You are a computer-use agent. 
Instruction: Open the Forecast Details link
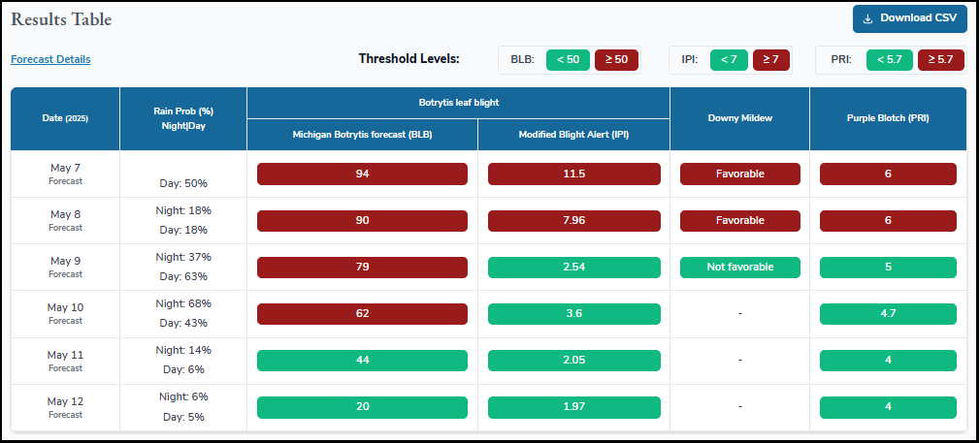[x=50, y=59]
